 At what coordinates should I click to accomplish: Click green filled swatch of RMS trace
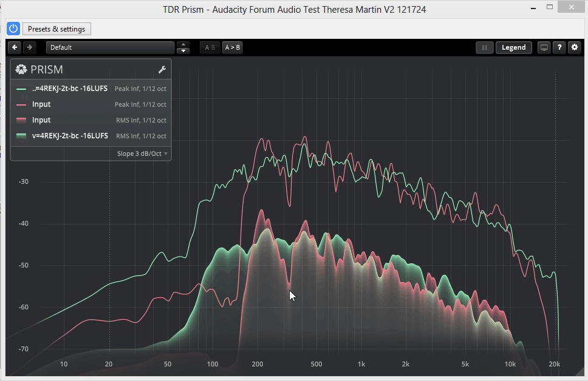coord(21,136)
